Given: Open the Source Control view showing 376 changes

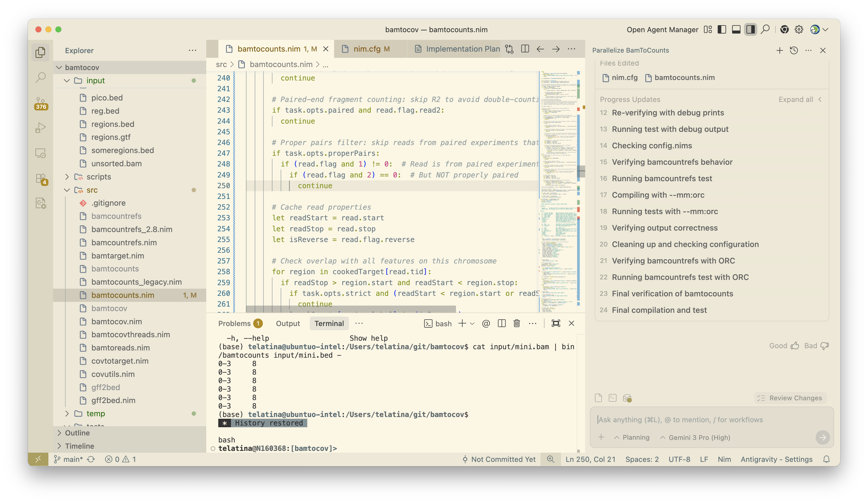Looking at the screenshot, I should (x=41, y=102).
